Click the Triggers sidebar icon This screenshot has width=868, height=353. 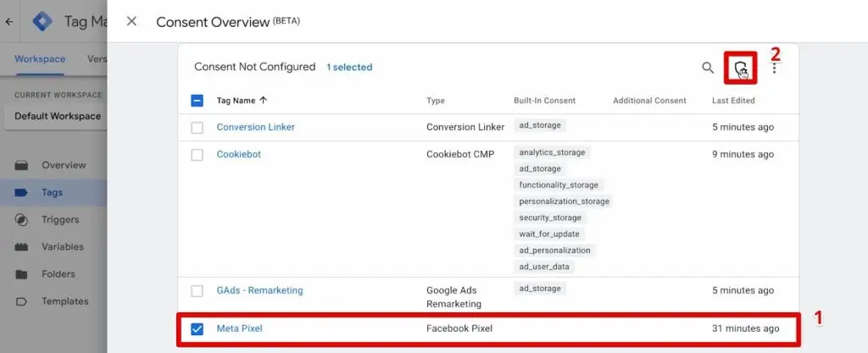(x=21, y=220)
